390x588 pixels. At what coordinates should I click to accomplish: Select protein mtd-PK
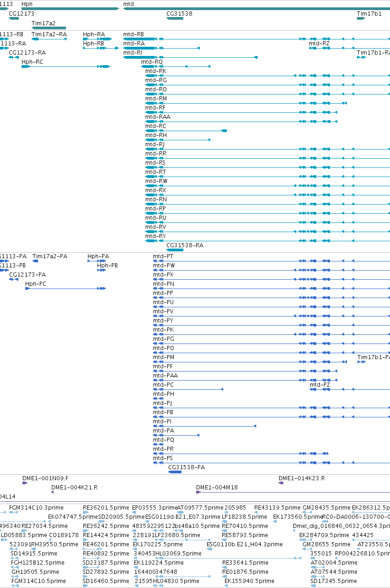pyautogui.click(x=164, y=330)
